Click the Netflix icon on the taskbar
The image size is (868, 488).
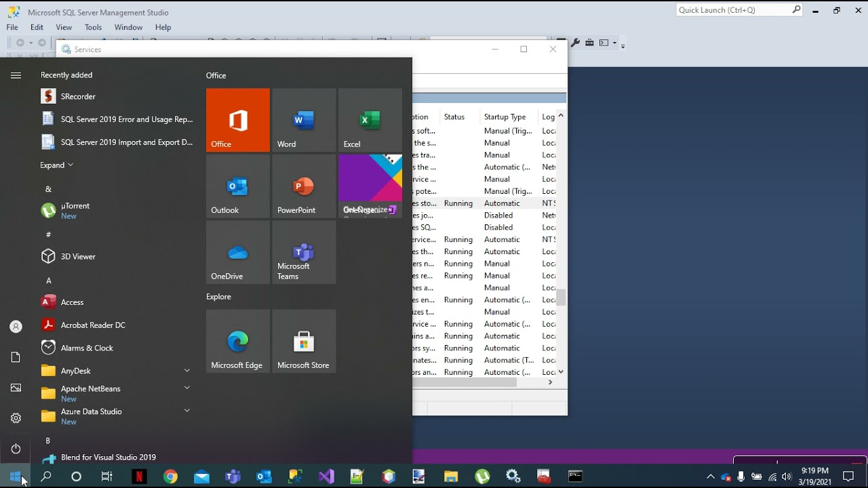point(138,476)
